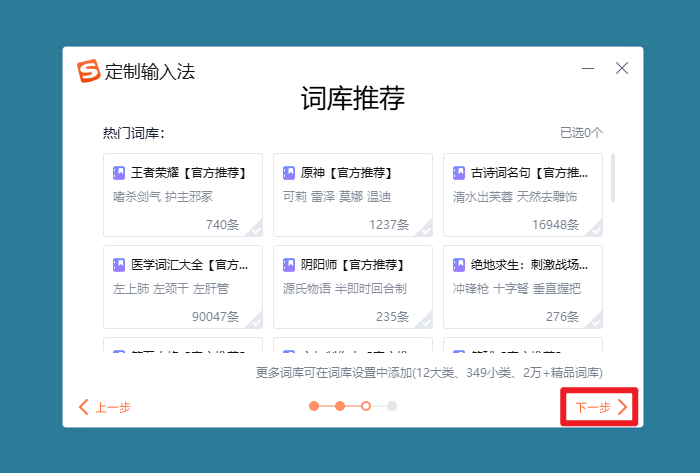700x473 pixels.
Task: Select the 绝地求生：刺激战场 card title
Action: [529, 265]
